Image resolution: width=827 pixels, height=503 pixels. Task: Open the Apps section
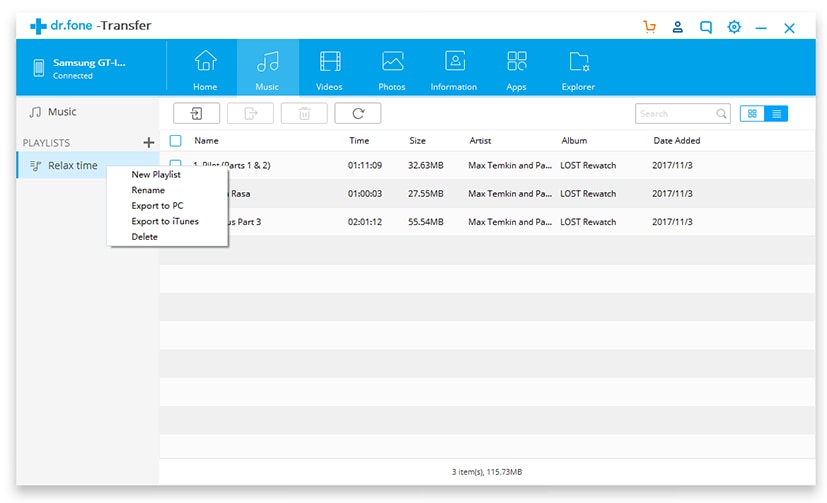pyautogui.click(x=516, y=69)
